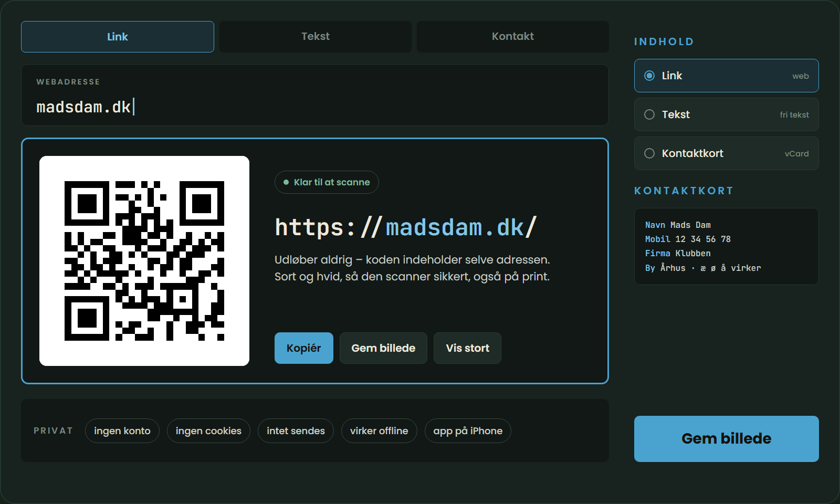The width and height of the screenshot is (840, 504).
Task: Click Gem billede beside the Vis stort button
Action: [x=383, y=348]
